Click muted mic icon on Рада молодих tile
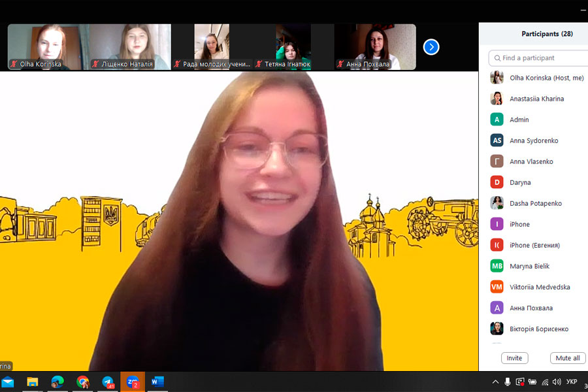Image resolution: width=588 pixels, height=392 pixels. click(177, 64)
